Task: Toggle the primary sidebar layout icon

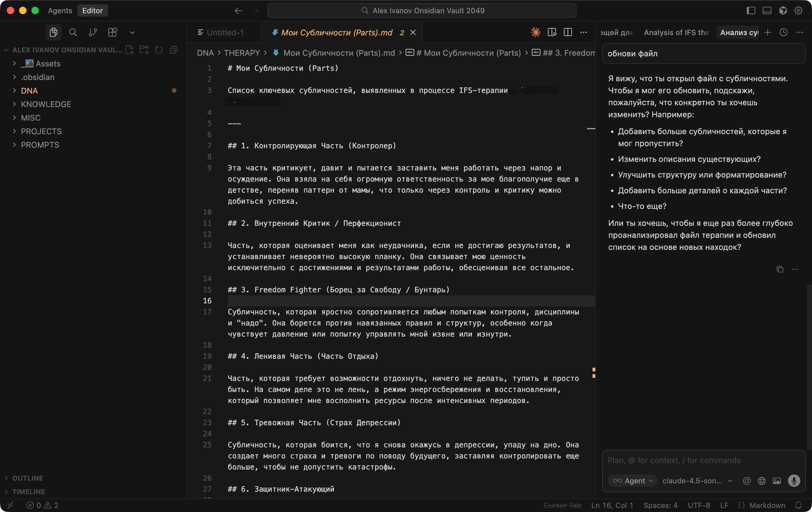Action: [x=751, y=10]
